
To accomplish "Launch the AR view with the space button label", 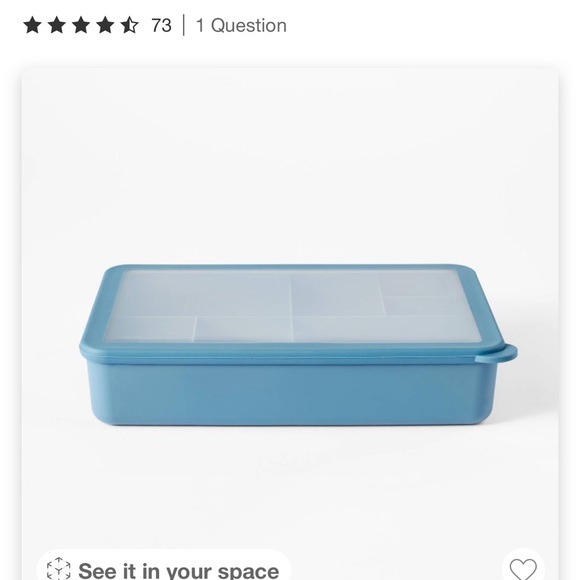I will 179,570.
